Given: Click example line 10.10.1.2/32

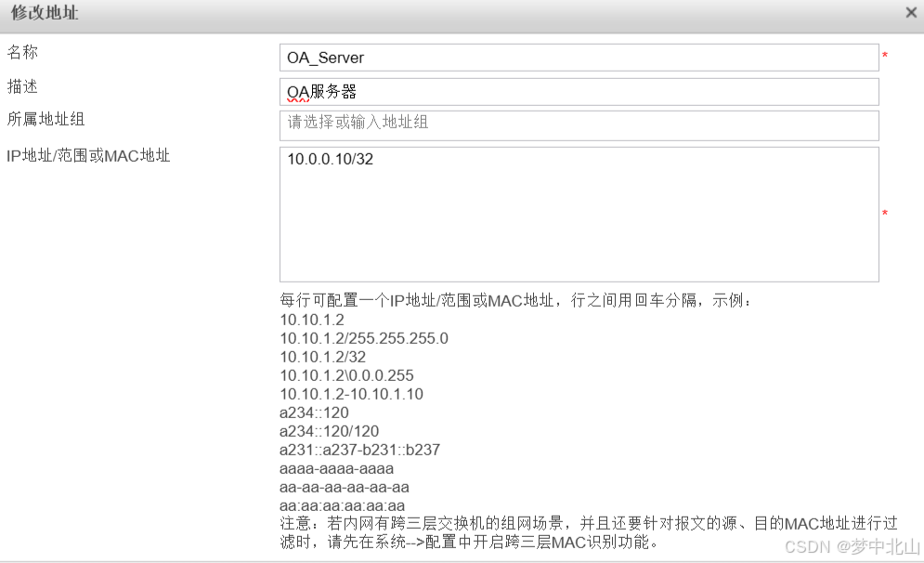Looking at the screenshot, I should point(323,357).
